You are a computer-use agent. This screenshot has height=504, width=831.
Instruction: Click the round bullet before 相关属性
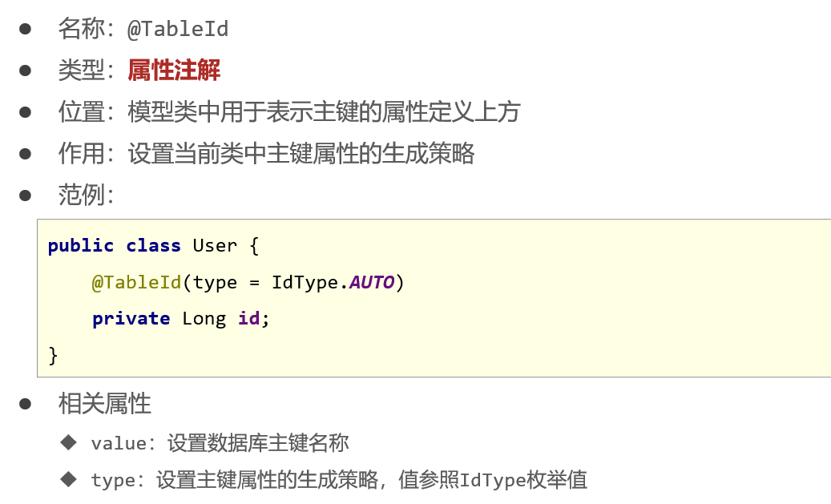click(26, 404)
